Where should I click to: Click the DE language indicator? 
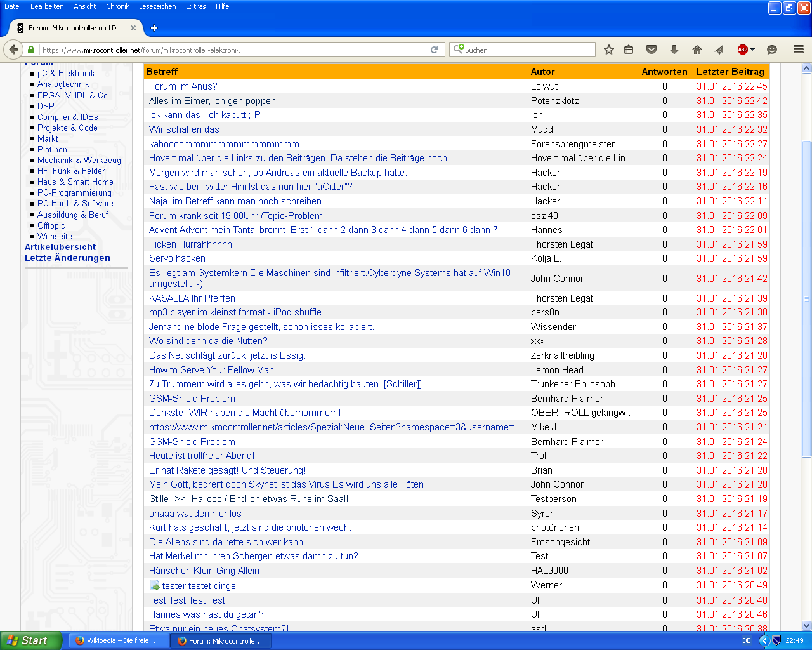tap(747, 640)
